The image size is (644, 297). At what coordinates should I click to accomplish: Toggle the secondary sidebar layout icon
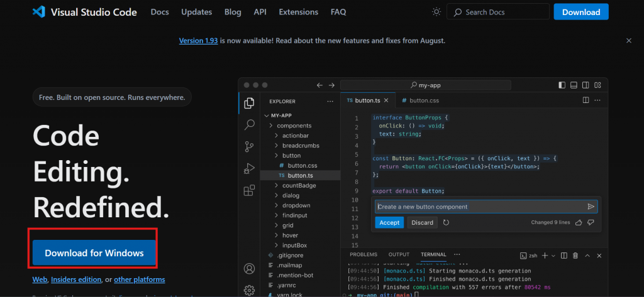pyautogui.click(x=586, y=85)
